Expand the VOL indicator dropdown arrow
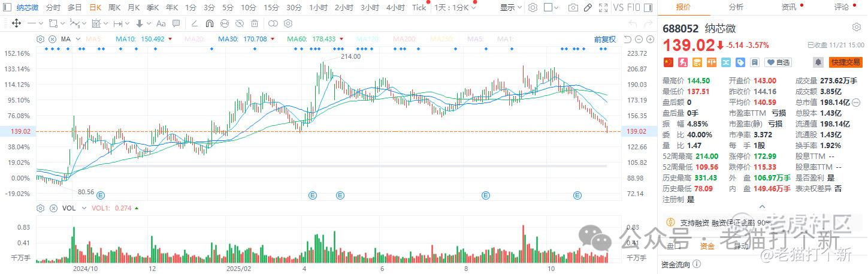 point(83,208)
